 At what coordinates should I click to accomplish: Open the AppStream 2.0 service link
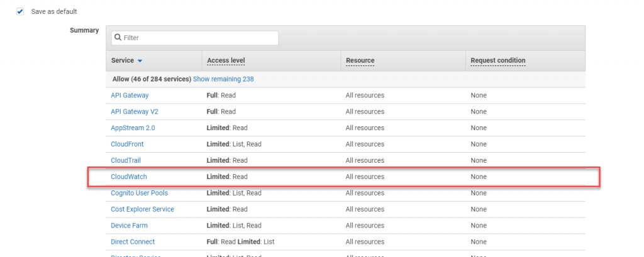133,128
